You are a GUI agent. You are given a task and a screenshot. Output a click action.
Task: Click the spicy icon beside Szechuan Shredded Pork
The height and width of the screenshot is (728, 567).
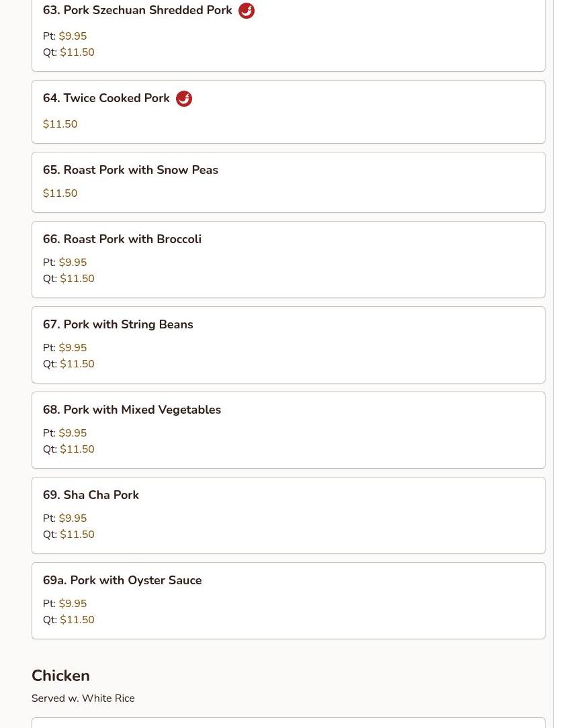(x=247, y=11)
